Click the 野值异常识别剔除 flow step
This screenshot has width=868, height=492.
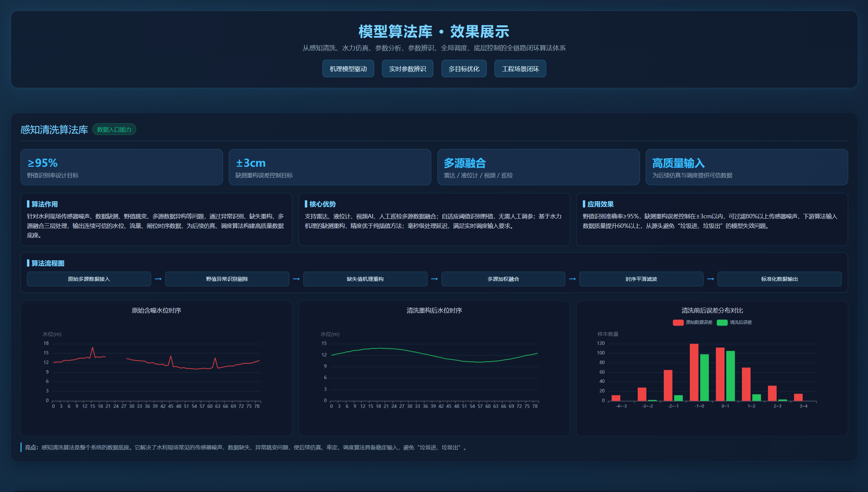click(x=227, y=279)
